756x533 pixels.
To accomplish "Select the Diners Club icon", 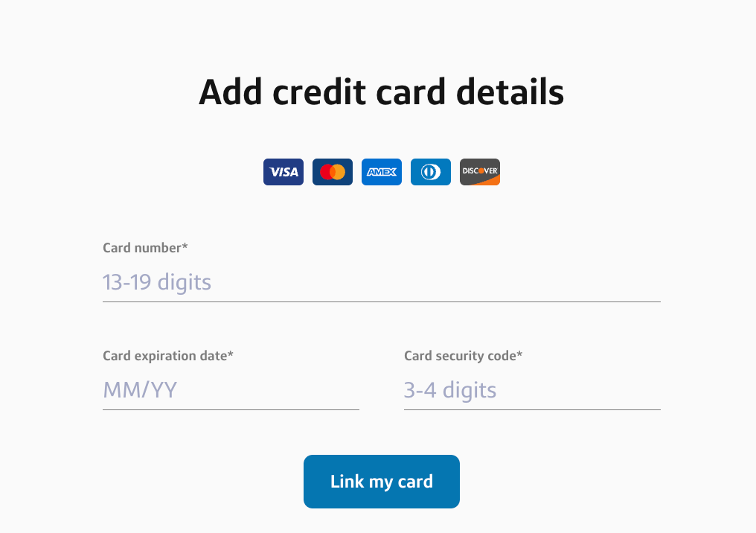I will tap(430, 172).
